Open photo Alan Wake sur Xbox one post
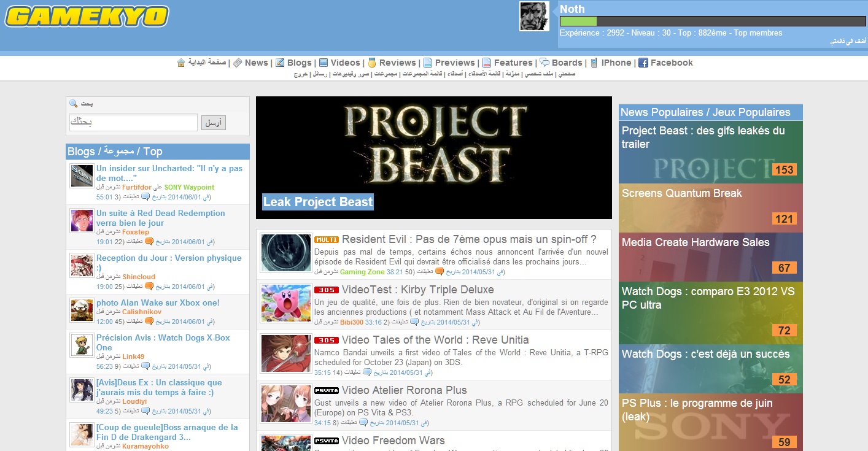 coord(158,303)
